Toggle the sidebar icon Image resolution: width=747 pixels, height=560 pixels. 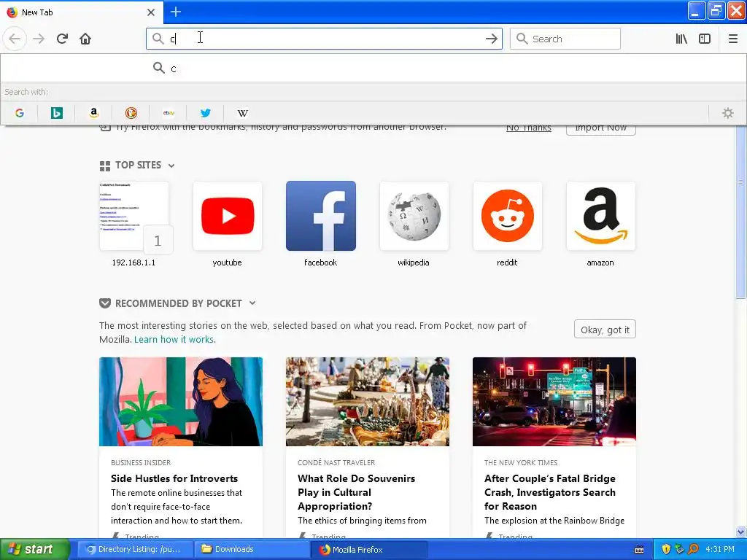click(x=705, y=39)
